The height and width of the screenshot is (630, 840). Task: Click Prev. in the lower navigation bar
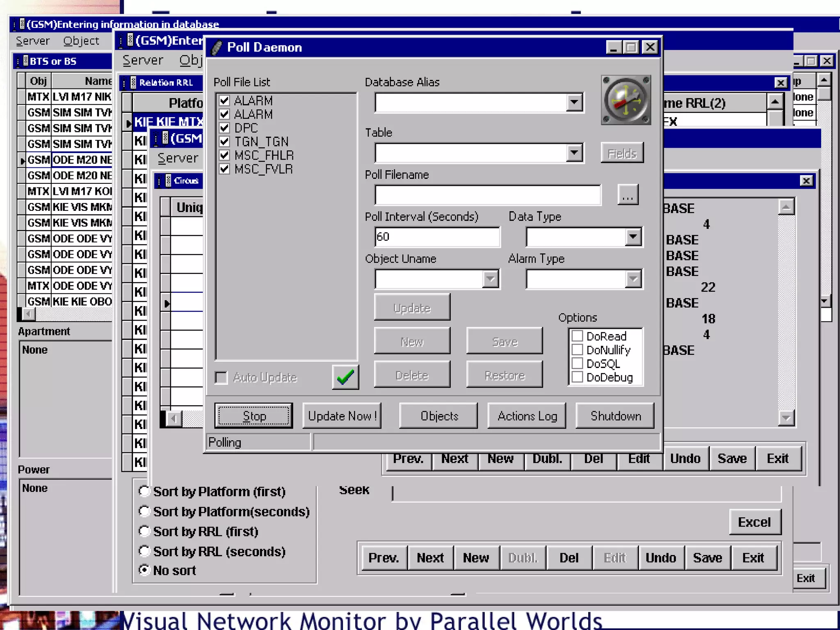point(384,558)
